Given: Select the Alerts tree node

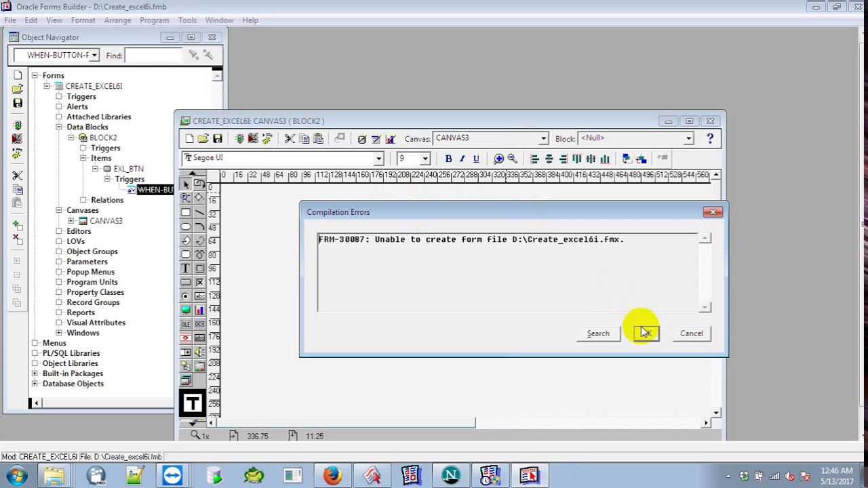Looking at the screenshot, I should (77, 106).
